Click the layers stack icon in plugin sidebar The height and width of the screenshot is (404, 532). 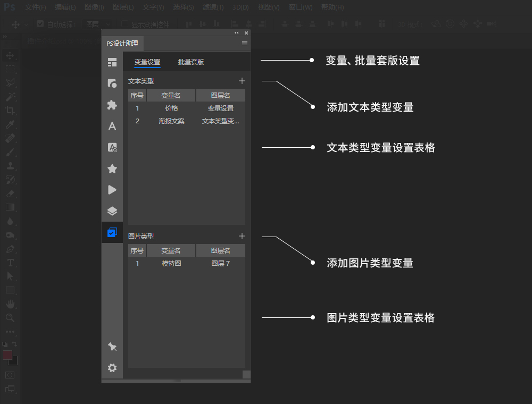pyautogui.click(x=112, y=210)
